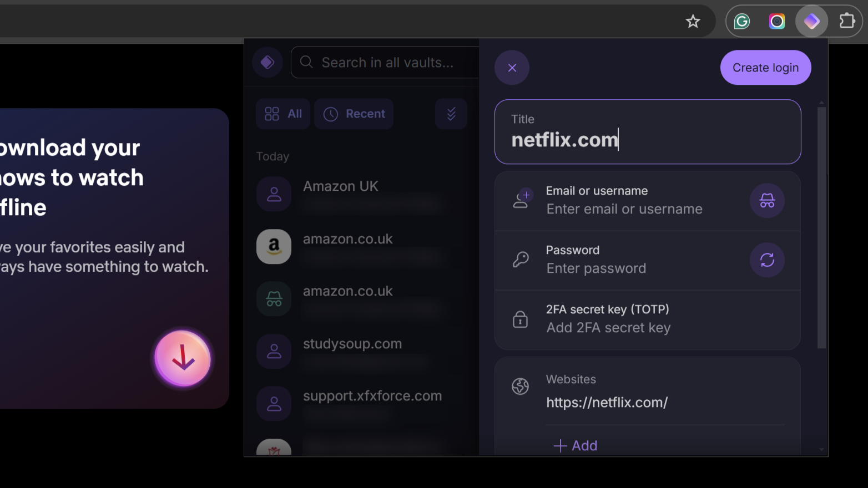The height and width of the screenshot is (488, 868).
Task: Click the form's vertical scrollbar
Action: tap(821, 227)
